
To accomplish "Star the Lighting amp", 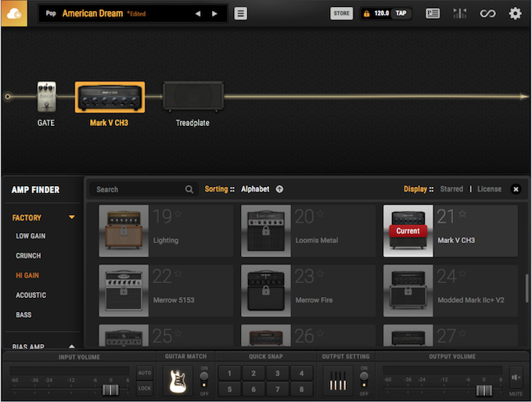I will 178,214.
